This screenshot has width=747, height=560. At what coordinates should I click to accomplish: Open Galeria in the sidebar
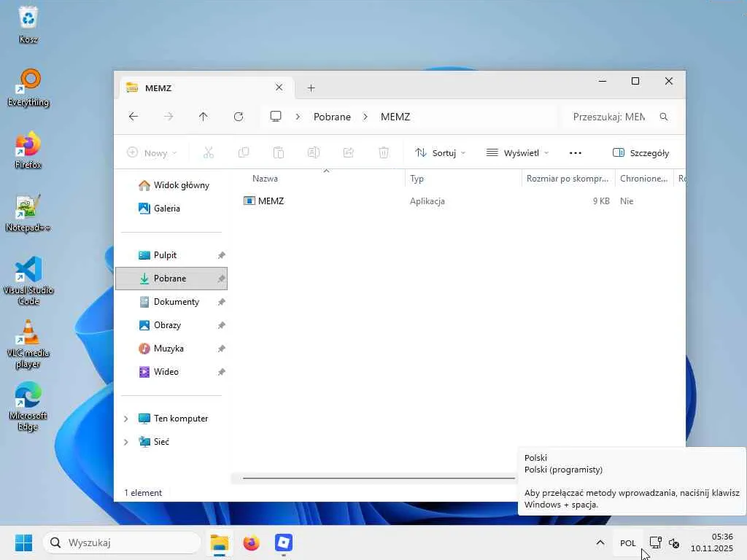point(171,209)
